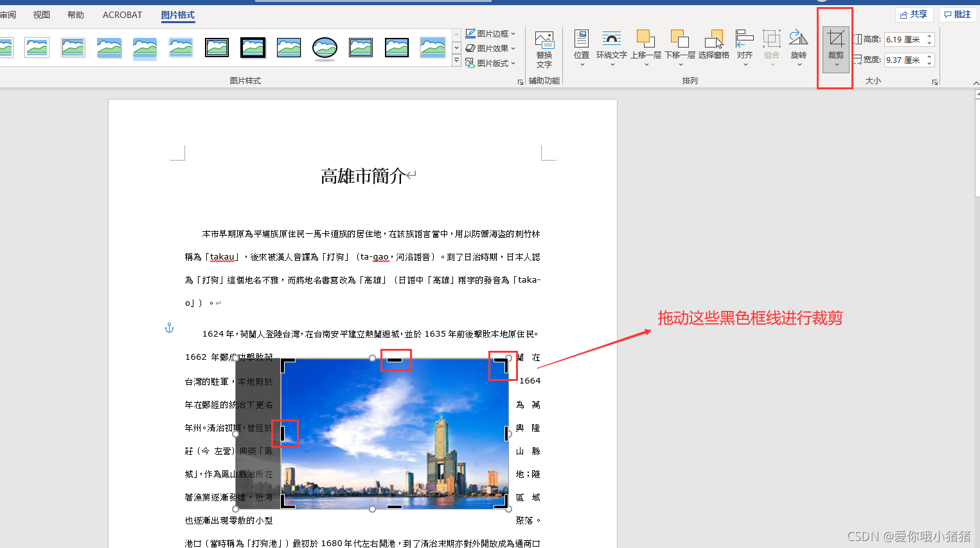
Task: Apply the reflected rounded rectangle style
Action: [x=145, y=48]
